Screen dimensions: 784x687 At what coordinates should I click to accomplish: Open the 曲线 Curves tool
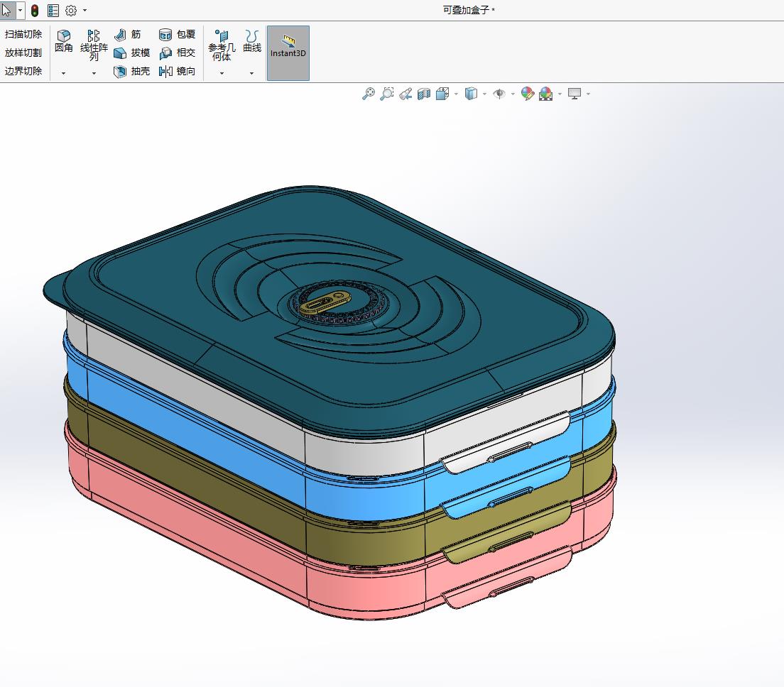coord(252,41)
